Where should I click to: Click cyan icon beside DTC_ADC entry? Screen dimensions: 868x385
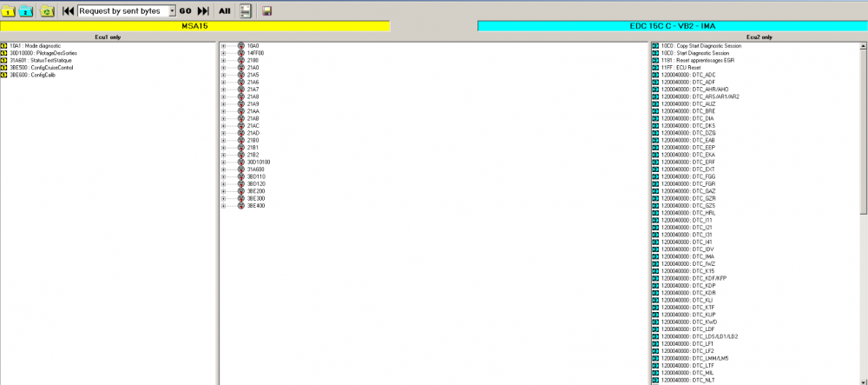(x=655, y=75)
